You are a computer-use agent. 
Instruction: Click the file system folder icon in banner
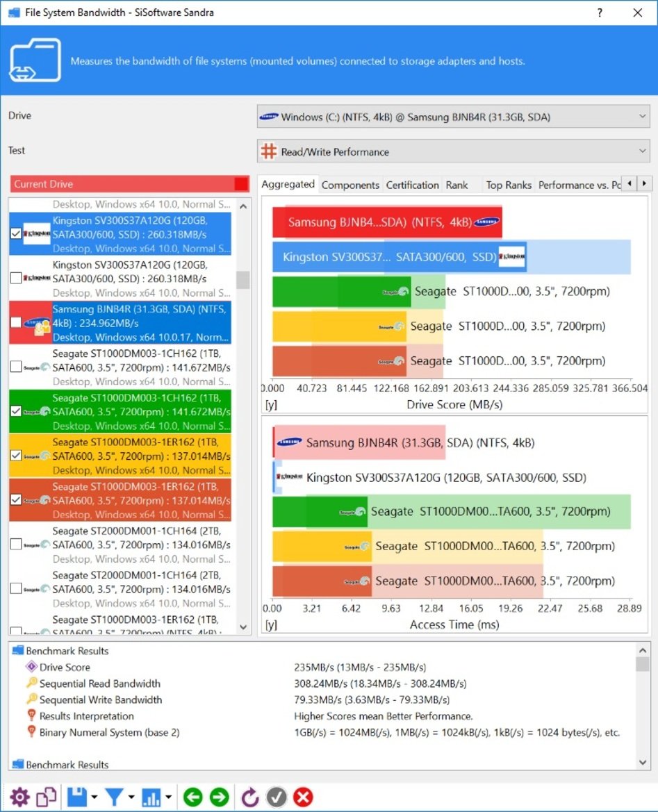point(35,60)
